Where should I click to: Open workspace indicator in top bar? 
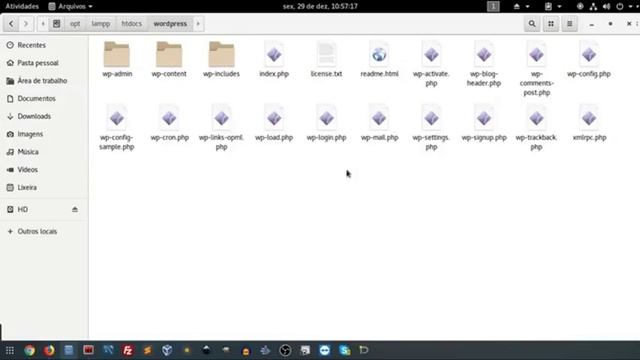493,6
